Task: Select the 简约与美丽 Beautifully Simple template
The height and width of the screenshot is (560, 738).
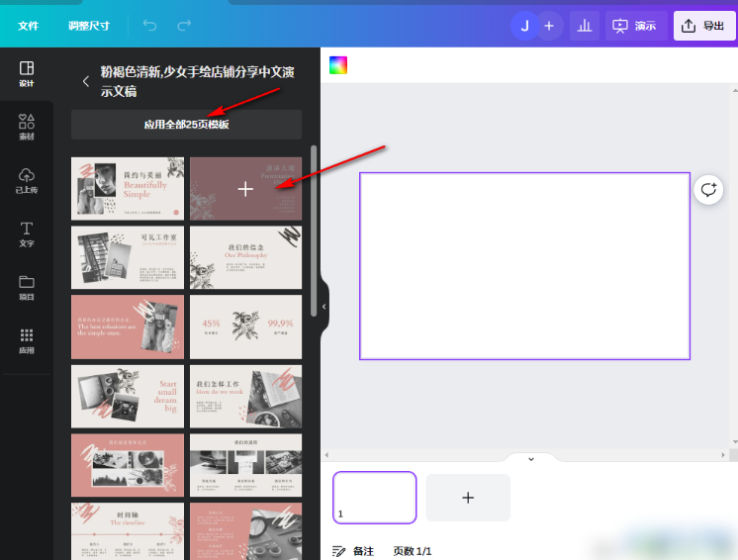Action: [x=128, y=189]
